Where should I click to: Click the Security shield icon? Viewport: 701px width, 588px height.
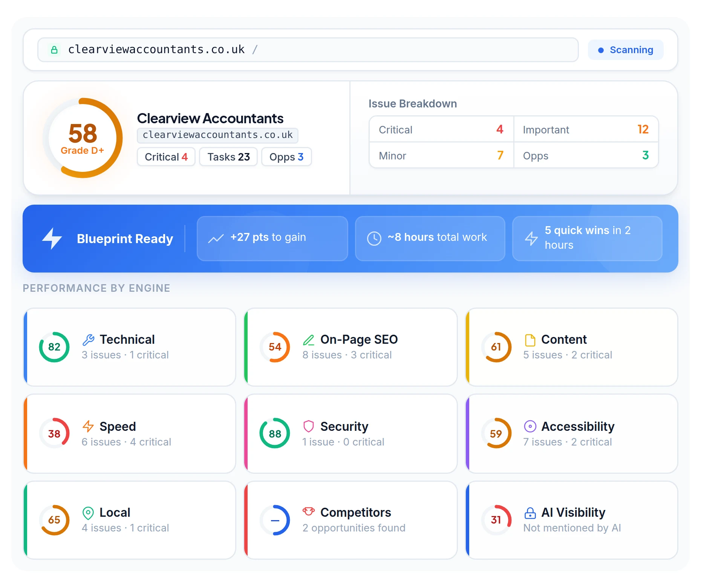click(309, 426)
